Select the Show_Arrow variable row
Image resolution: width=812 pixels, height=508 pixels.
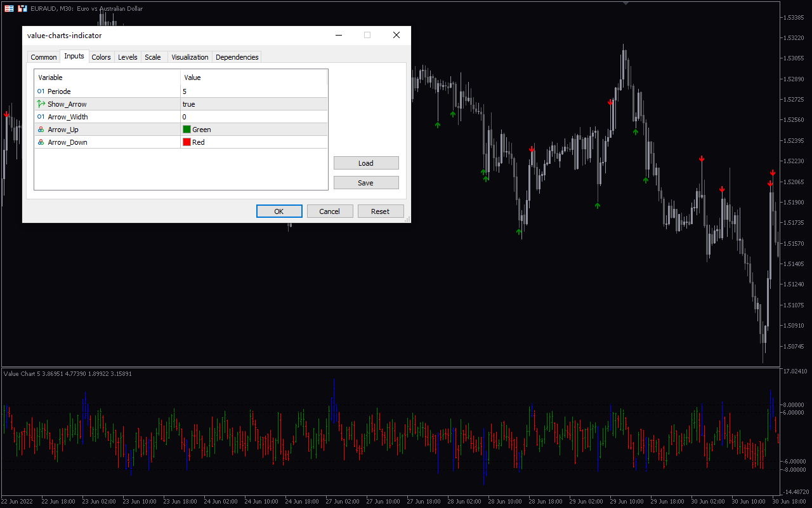[x=181, y=104]
